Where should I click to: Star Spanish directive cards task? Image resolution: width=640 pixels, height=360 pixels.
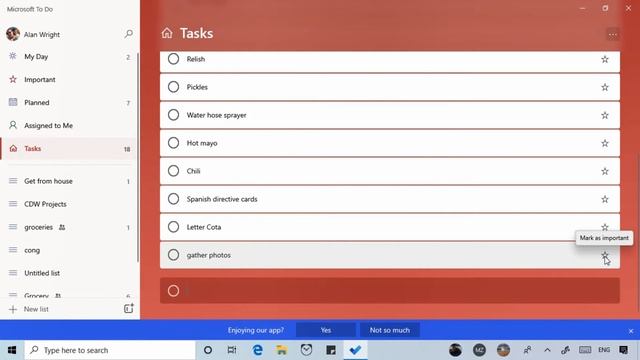coord(605,199)
